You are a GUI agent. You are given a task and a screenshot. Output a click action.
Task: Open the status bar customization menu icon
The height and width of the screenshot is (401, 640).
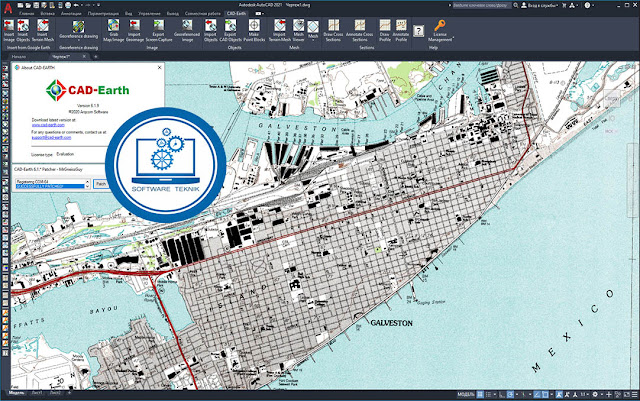(634, 394)
